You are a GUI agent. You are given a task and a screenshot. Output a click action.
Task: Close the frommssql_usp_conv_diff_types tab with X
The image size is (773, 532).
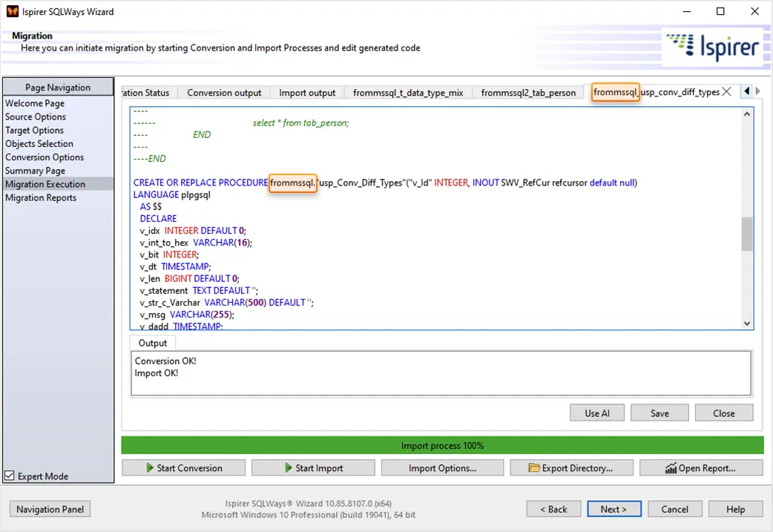coord(727,92)
